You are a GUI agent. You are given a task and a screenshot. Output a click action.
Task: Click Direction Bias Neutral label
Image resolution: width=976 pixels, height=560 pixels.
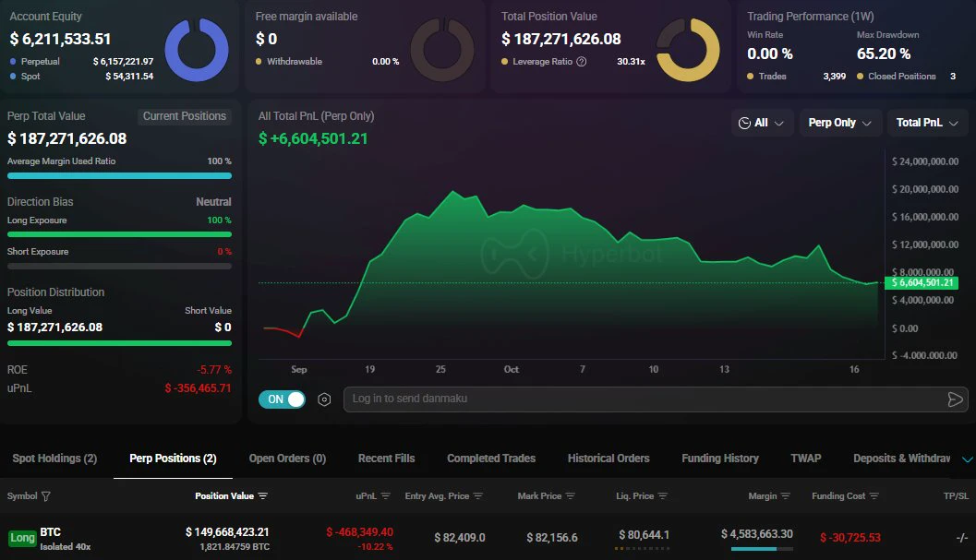(213, 202)
